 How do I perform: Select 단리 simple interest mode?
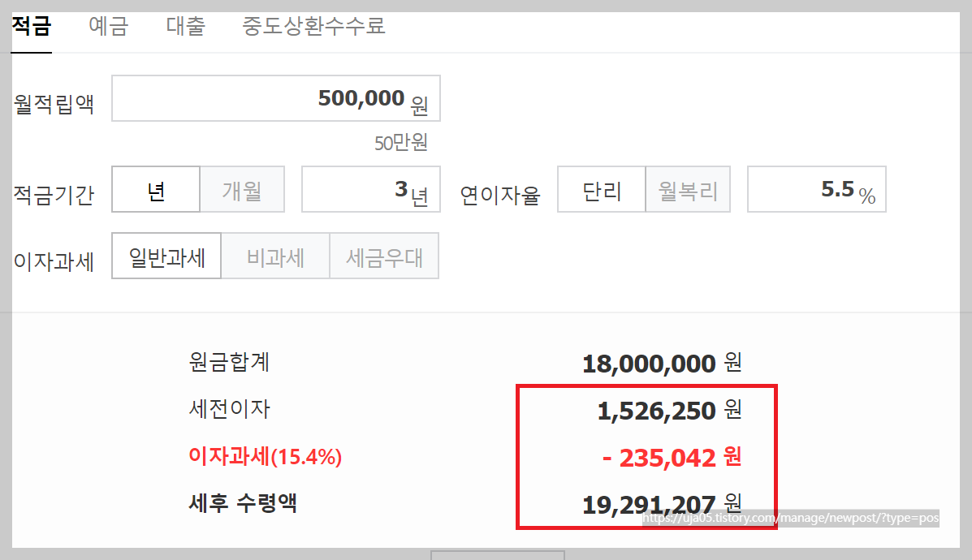(601, 189)
